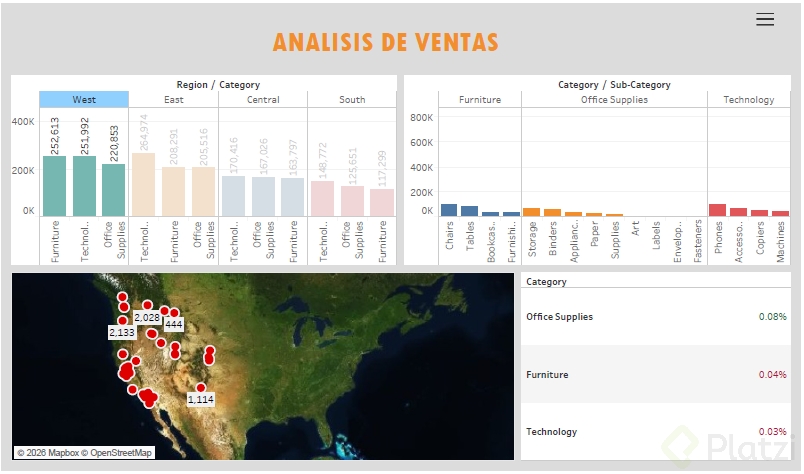Click the 0.04% value
Image resolution: width=804 pixels, height=474 pixels.
tap(773, 374)
